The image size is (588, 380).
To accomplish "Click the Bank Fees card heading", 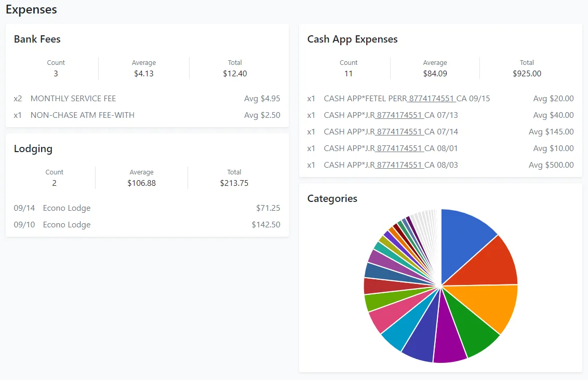I will [37, 39].
